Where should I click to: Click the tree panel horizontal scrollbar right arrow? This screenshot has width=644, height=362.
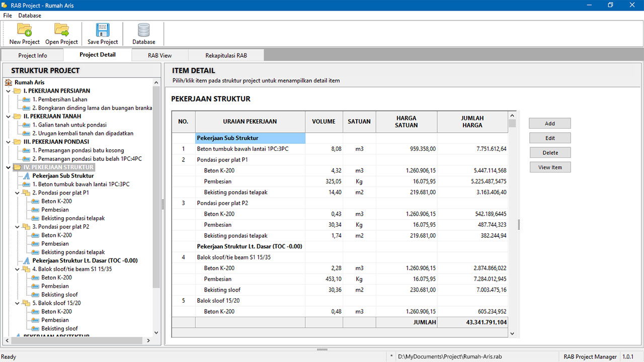pyautogui.click(x=148, y=340)
